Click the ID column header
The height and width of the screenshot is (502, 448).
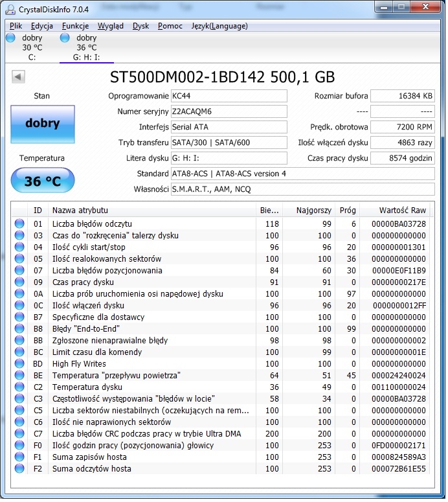(x=38, y=211)
